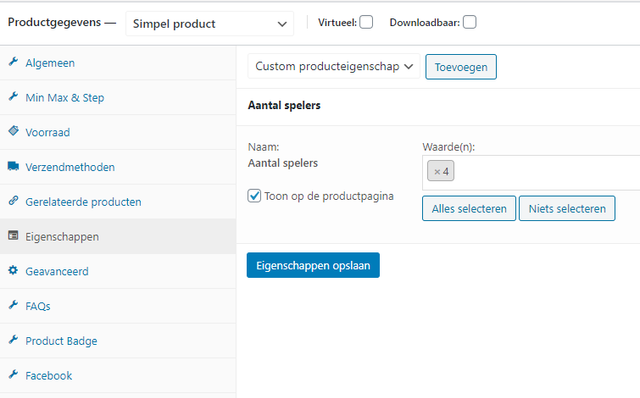Click the Toon op de productpagina label

pyautogui.click(x=329, y=196)
